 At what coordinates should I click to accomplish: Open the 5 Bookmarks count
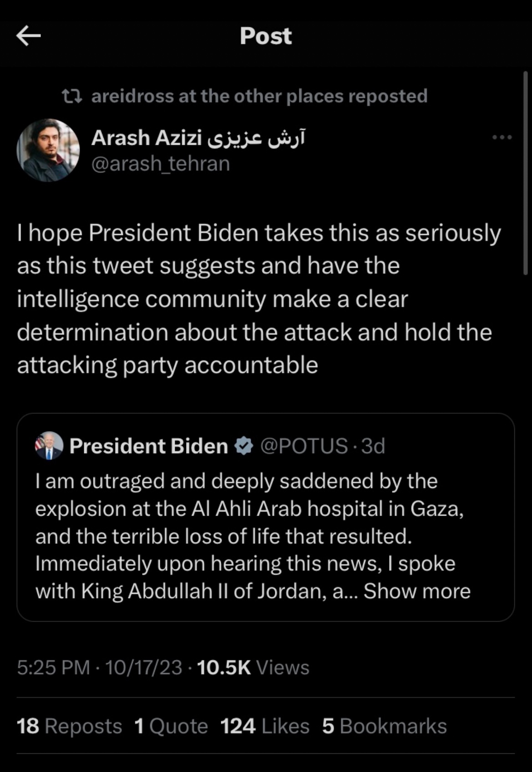[x=384, y=726]
